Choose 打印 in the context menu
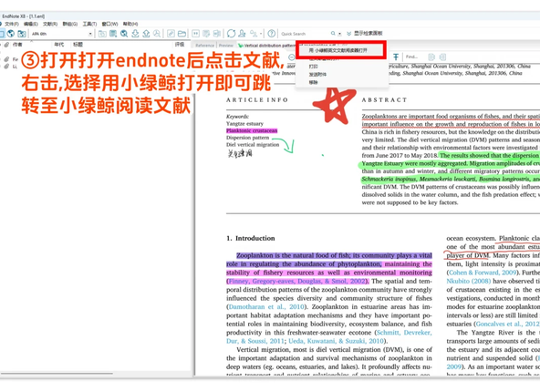 313,67
